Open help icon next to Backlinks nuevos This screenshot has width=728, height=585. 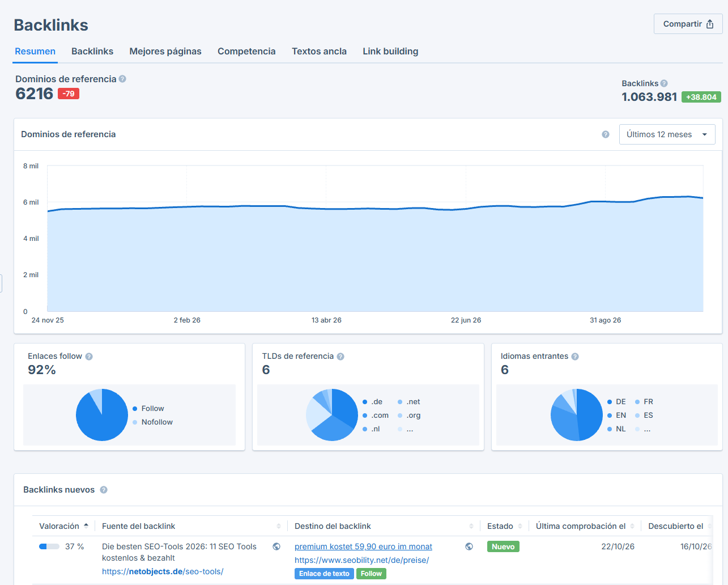104,490
